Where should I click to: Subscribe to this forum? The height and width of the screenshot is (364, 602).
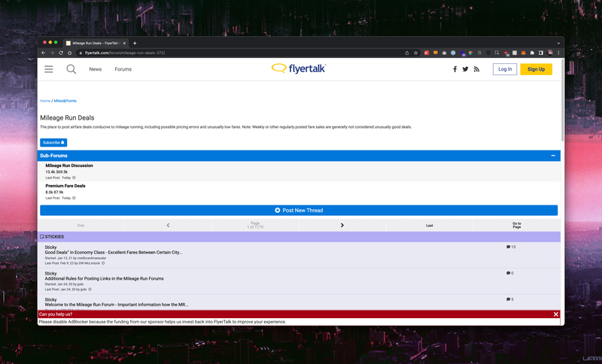[x=53, y=143]
